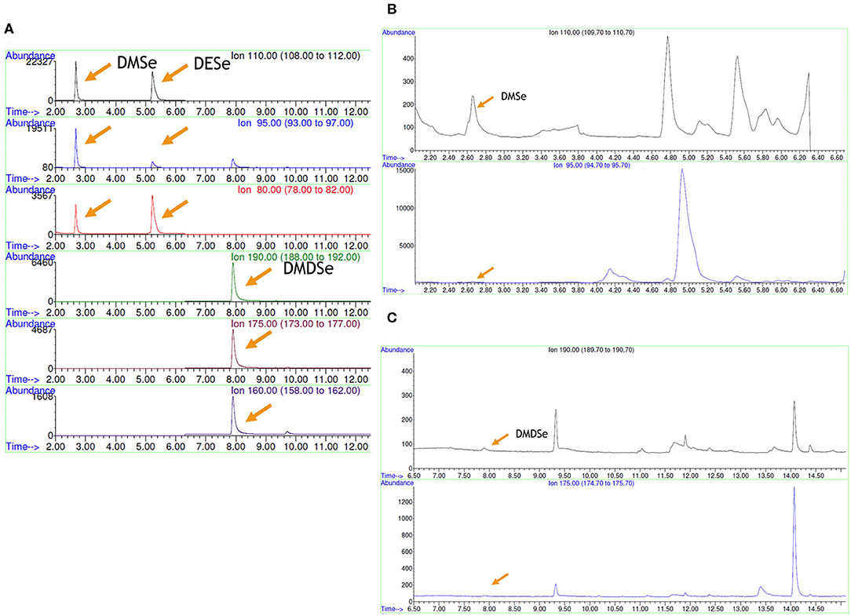Click the red peak near 2.7 min in Ion 80 trace
Viewport: 851px width, 616px height.
(x=76, y=219)
